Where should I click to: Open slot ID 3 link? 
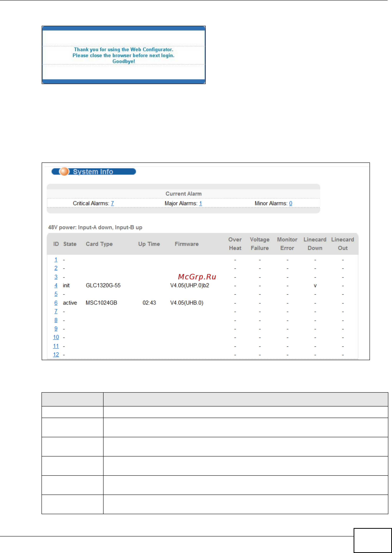click(56, 277)
